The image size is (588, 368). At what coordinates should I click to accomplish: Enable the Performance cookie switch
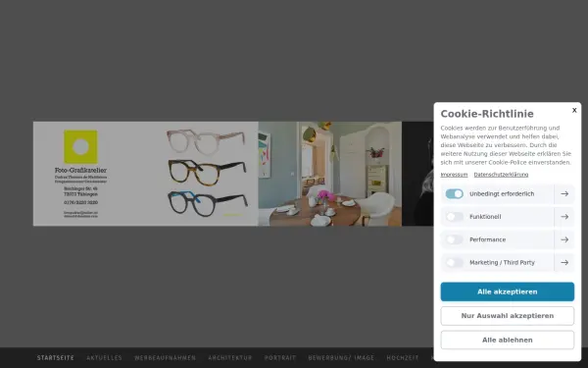coord(454,239)
